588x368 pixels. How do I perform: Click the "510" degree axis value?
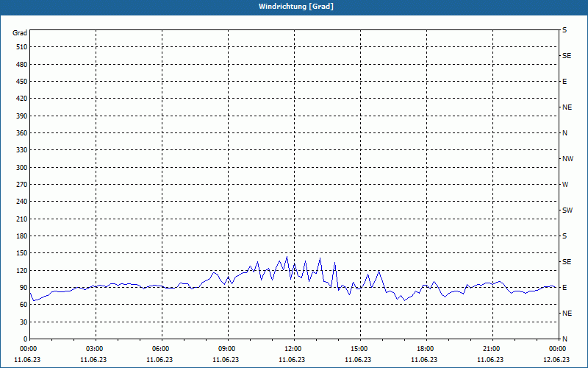click(x=22, y=47)
